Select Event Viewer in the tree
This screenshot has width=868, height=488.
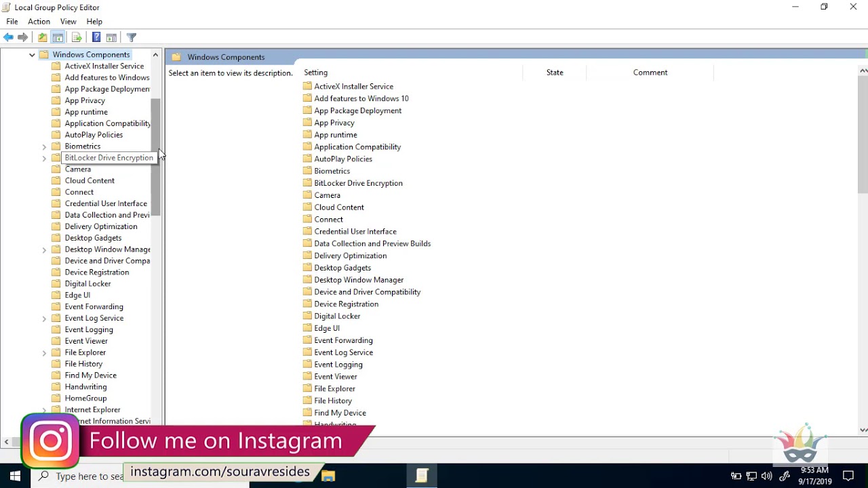pyautogui.click(x=86, y=341)
